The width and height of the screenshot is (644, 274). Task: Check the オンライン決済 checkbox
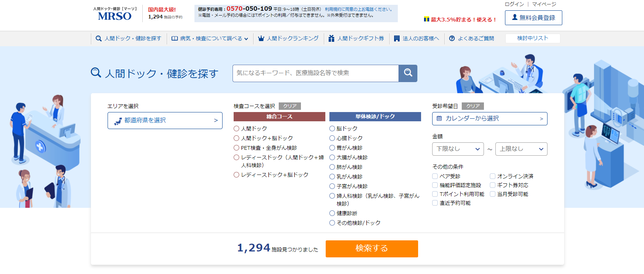pyautogui.click(x=493, y=176)
